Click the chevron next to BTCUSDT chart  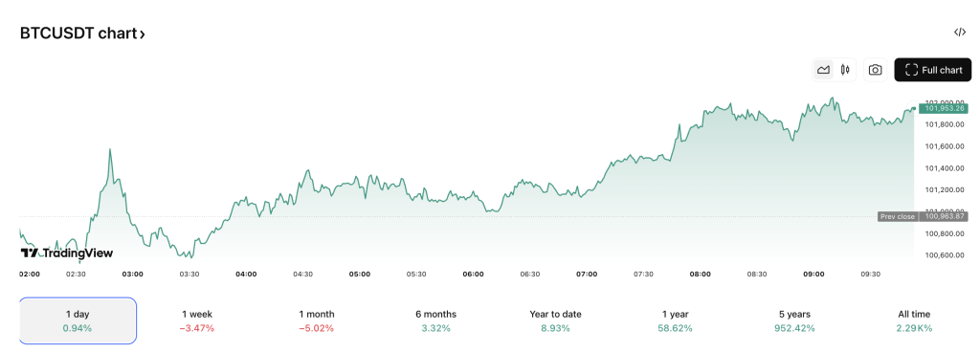click(142, 34)
